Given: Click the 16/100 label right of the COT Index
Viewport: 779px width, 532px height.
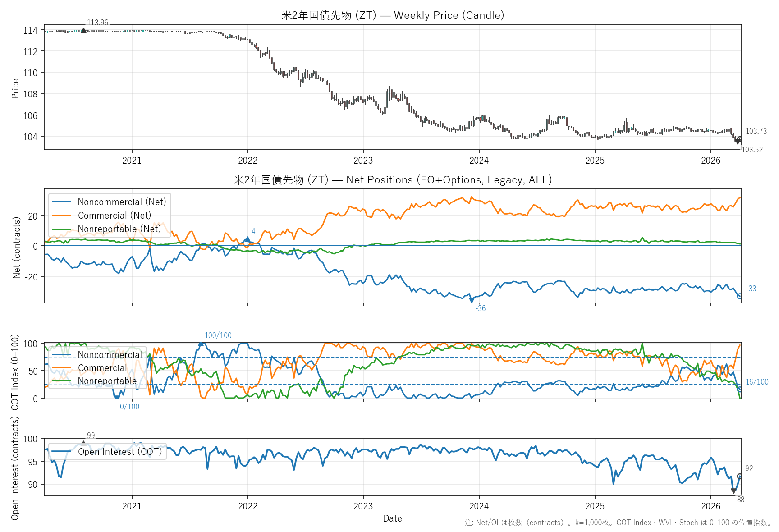Looking at the screenshot, I should (757, 382).
